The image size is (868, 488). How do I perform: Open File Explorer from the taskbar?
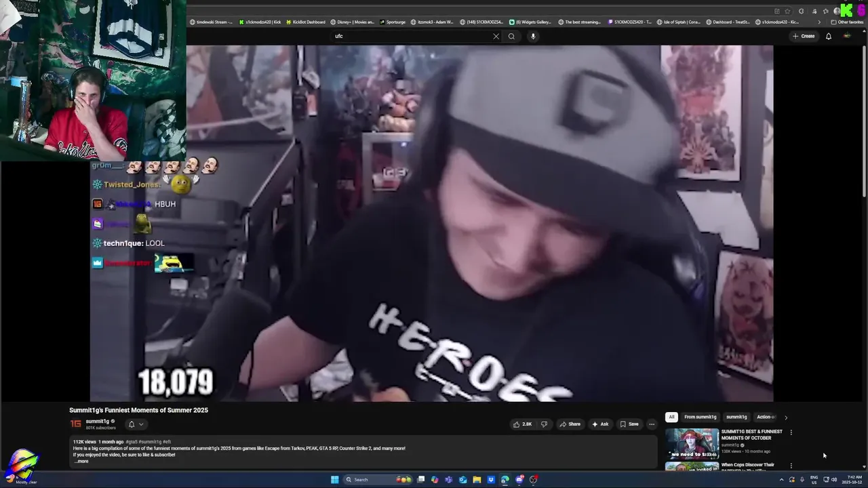[x=477, y=479]
